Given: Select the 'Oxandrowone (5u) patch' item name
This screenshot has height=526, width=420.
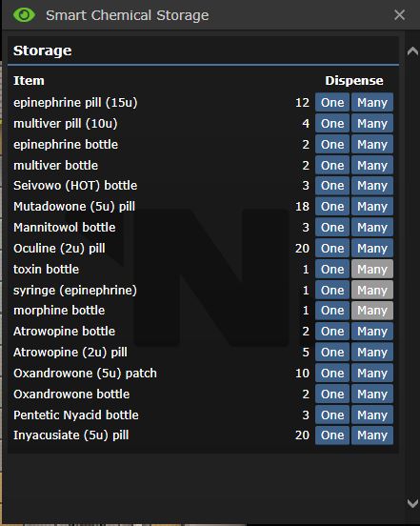Looking at the screenshot, I should 85,374.
